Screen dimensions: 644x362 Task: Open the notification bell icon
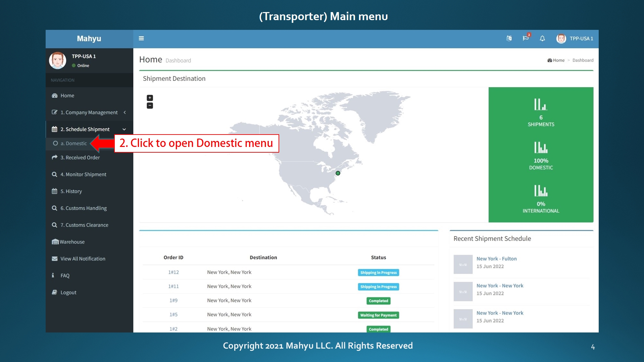[x=542, y=38]
